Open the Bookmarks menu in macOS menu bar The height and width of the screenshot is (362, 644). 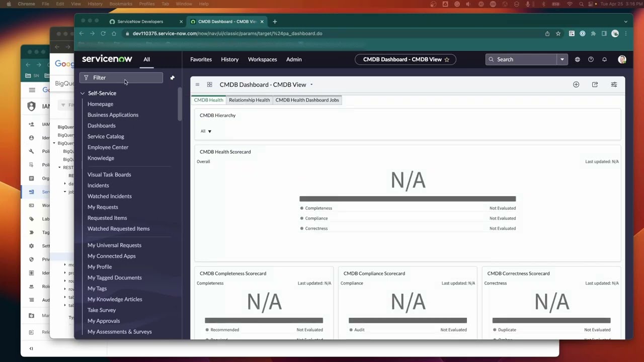click(x=121, y=4)
